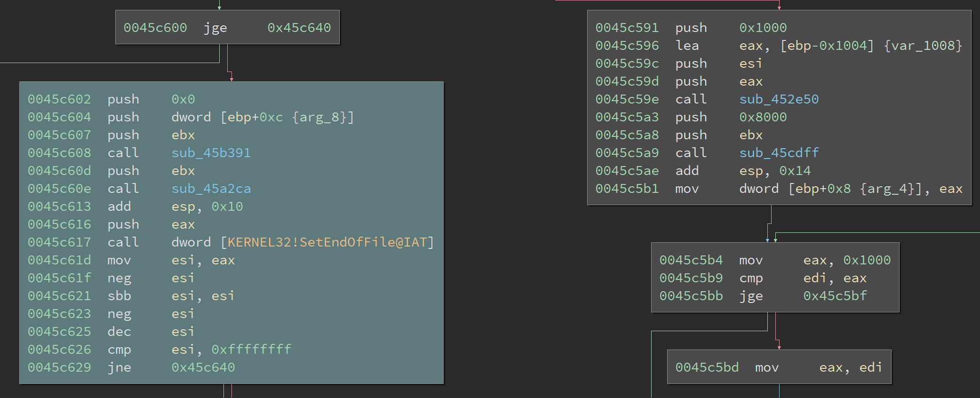Select the arg_8 variable name
The height and width of the screenshot is (398, 980).
click(x=319, y=117)
